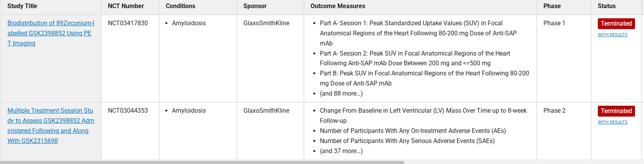This screenshot has height=164, width=644.
Task: Open the Biodistribution of 89Zirconium study link
Action: coord(50,33)
